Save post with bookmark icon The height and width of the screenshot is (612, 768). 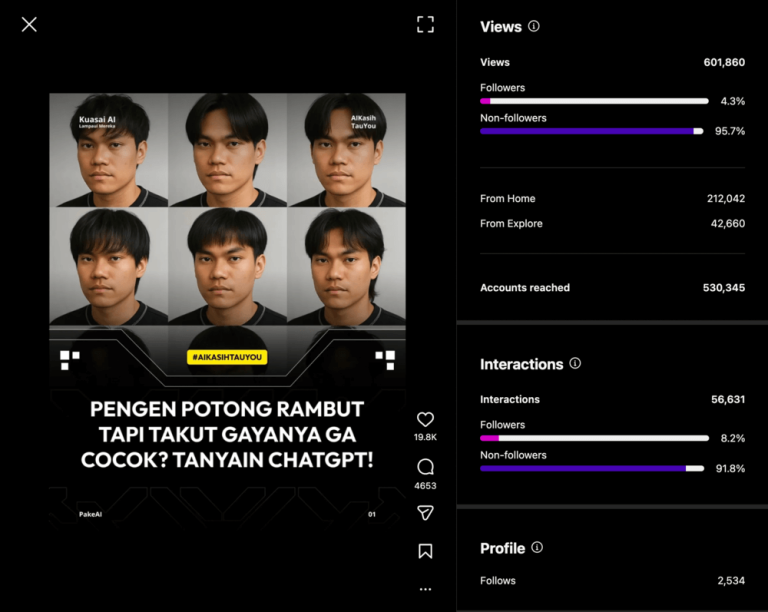[425, 551]
